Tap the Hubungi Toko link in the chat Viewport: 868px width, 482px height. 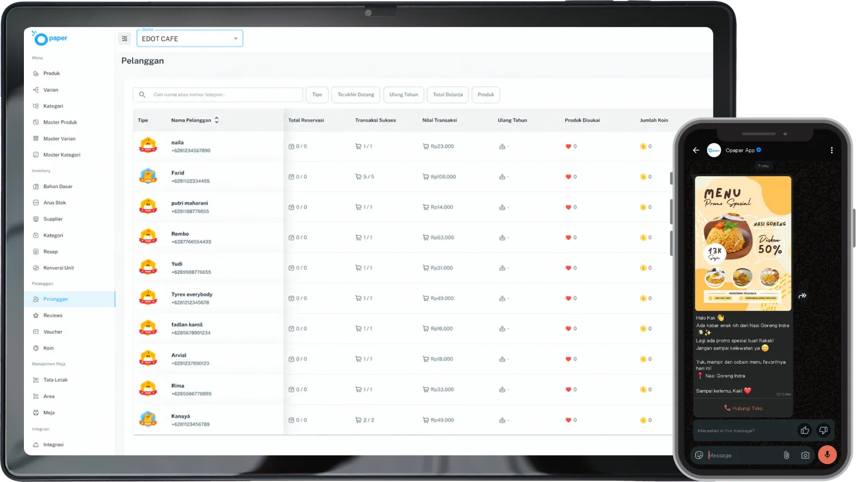743,408
